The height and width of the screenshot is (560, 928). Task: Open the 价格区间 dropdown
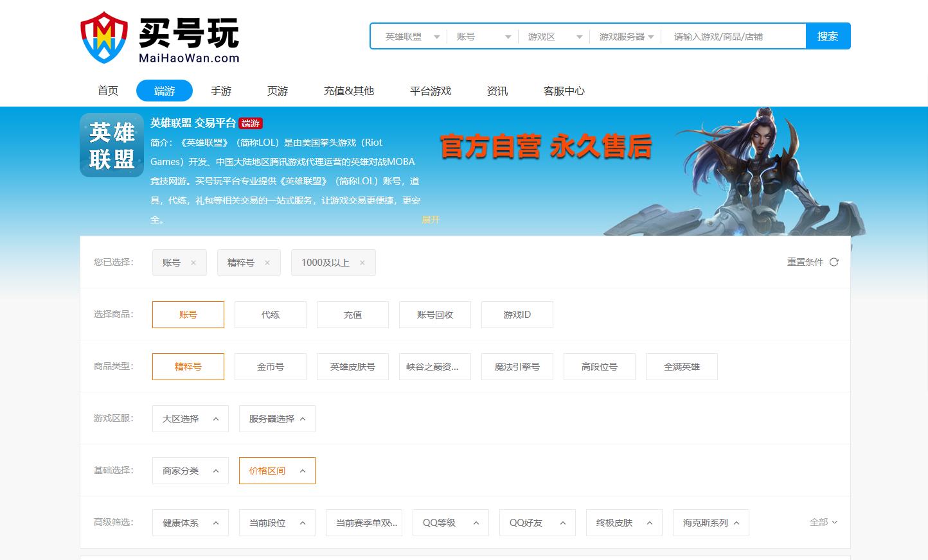tap(277, 471)
